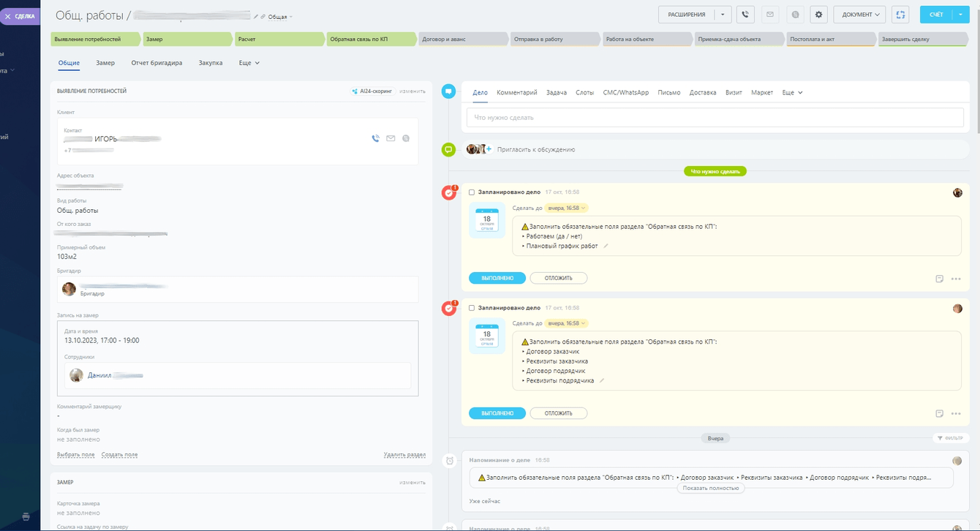Screen dimensions: 980x531
Task: Click the printer icon in the left sidebar
Action: click(26, 516)
